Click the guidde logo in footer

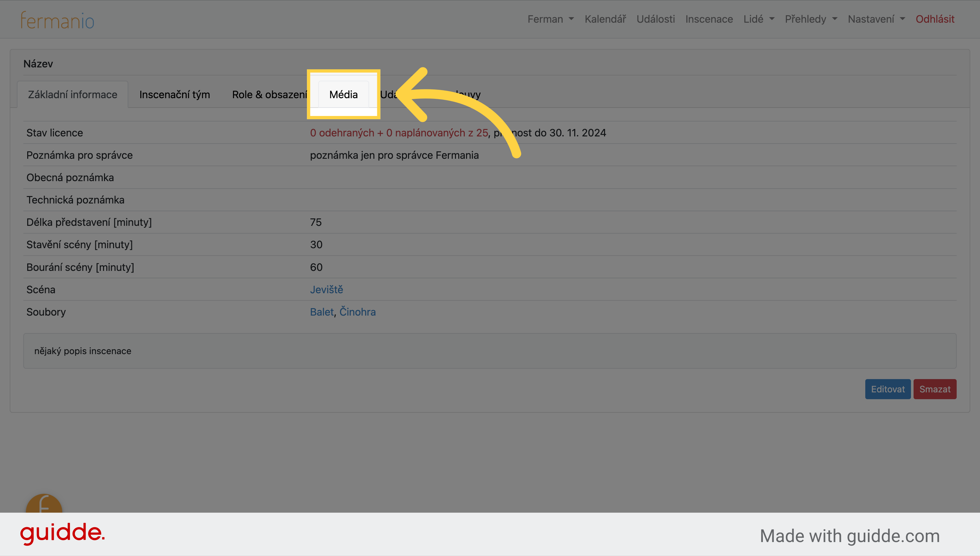(x=62, y=533)
